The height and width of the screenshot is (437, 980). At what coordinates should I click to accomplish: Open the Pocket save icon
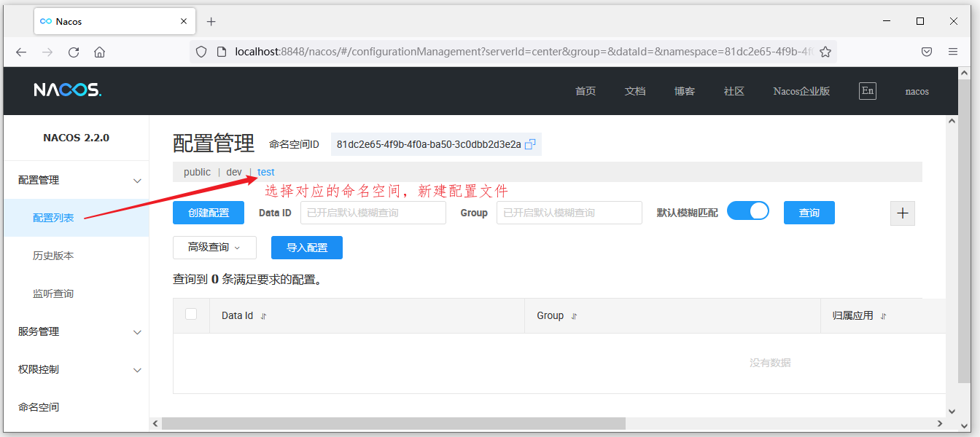[927, 52]
